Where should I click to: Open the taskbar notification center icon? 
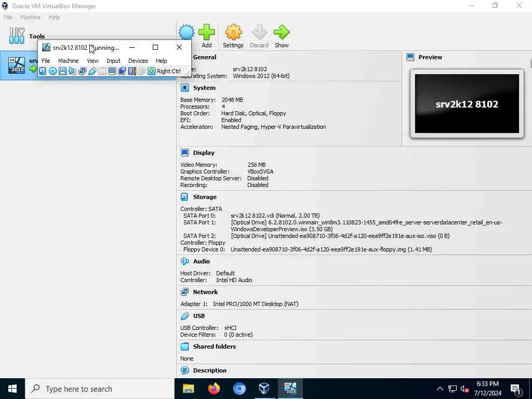(x=516, y=389)
